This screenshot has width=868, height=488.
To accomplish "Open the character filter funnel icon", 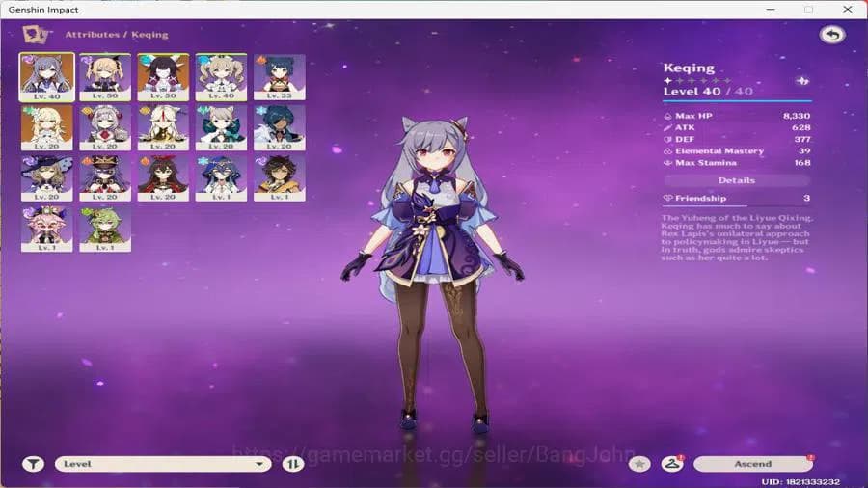I will [x=33, y=464].
